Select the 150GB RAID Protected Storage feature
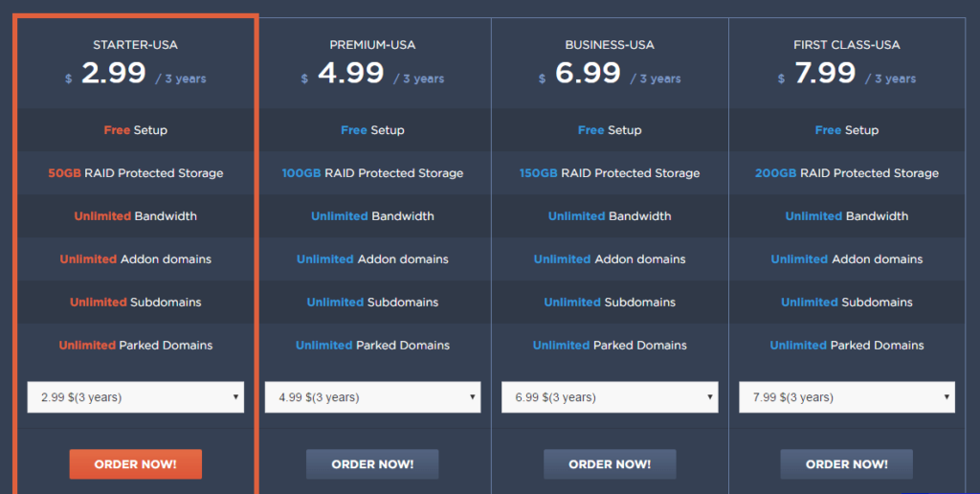This screenshot has height=494, width=980. click(610, 173)
